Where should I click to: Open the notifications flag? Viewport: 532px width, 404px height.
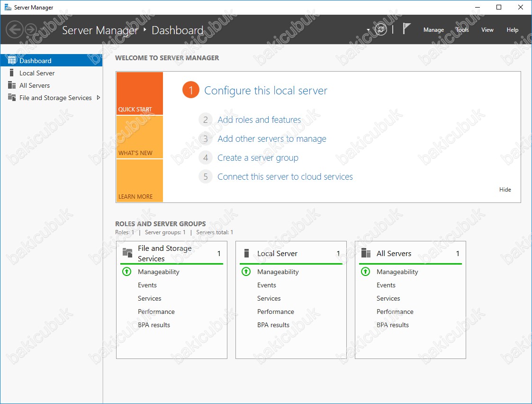406,29
